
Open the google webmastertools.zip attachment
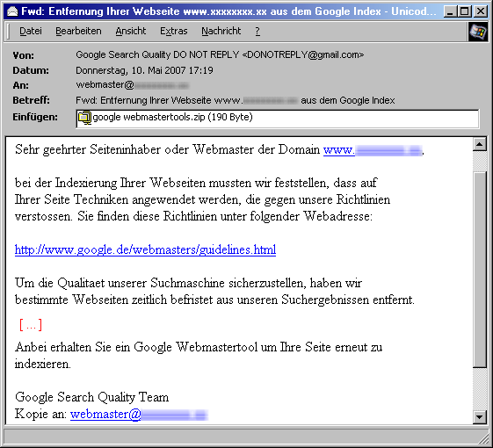coord(172,117)
